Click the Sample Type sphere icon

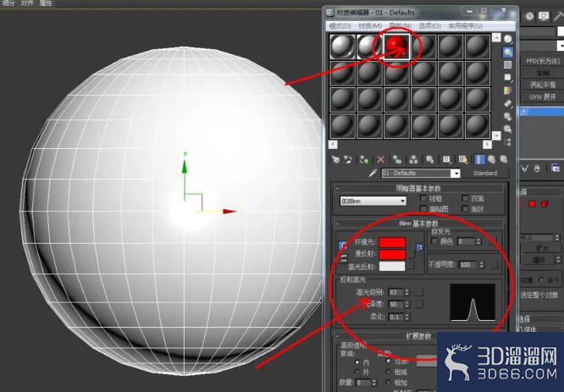[x=507, y=39]
